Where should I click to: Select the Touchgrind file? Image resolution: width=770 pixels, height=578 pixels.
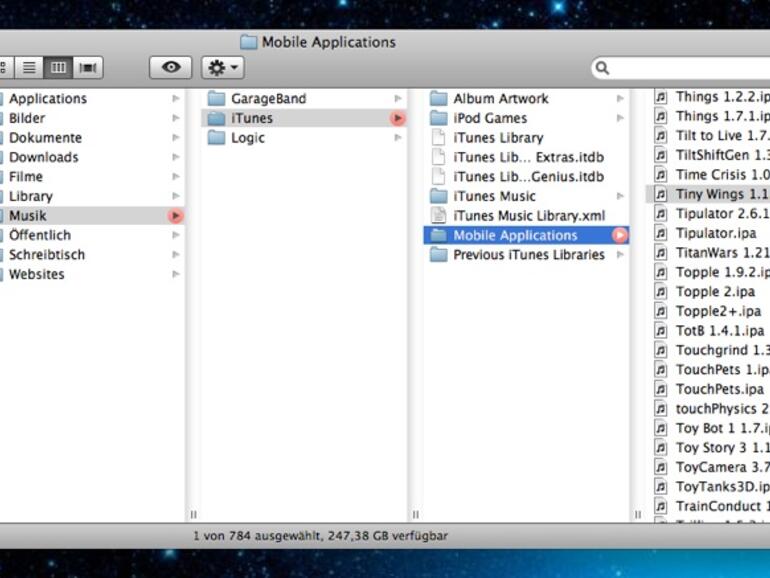point(708,350)
